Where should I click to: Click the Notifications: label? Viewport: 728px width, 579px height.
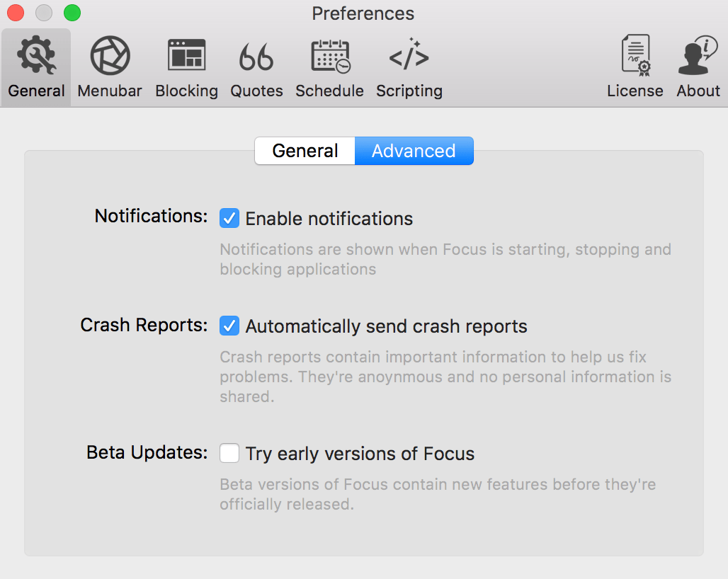point(151,216)
